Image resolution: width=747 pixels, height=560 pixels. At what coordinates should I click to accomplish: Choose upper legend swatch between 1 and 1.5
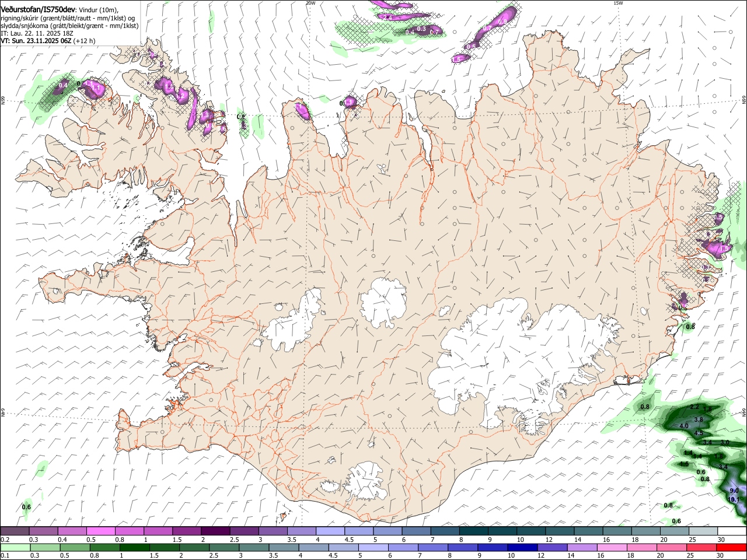pyautogui.click(x=158, y=531)
